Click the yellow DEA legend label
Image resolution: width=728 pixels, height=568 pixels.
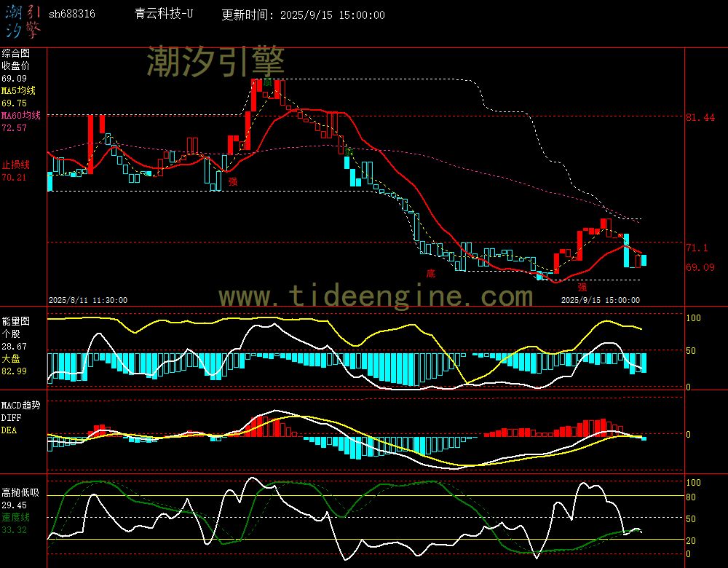(9, 430)
